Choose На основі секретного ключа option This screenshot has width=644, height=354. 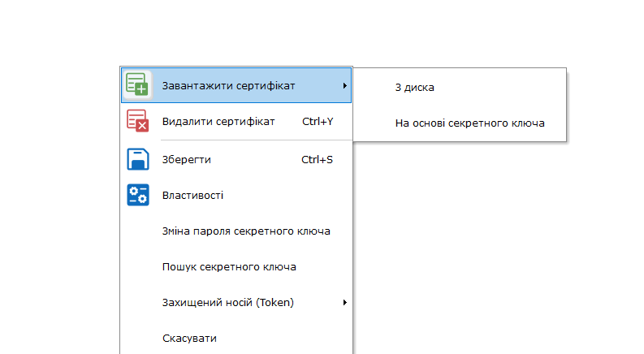(x=469, y=123)
